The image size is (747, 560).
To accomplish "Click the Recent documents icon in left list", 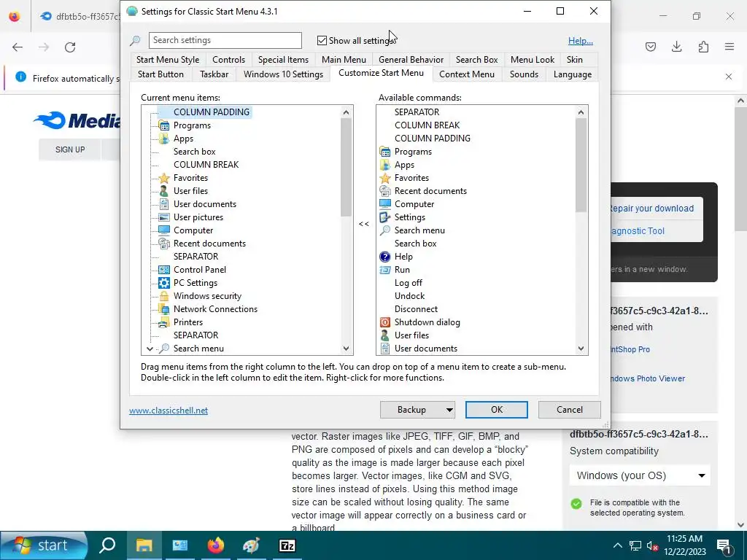I will (x=164, y=244).
